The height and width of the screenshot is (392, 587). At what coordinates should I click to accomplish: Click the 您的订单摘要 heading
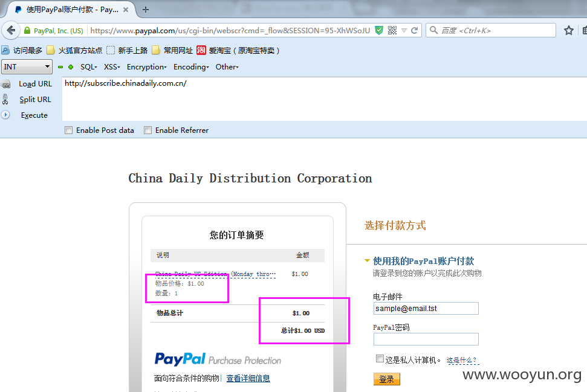[x=236, y=235]
